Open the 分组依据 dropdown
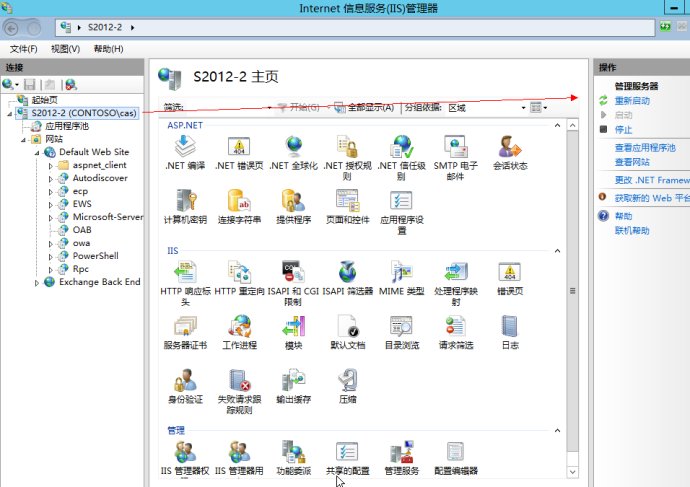 (485, 107)
